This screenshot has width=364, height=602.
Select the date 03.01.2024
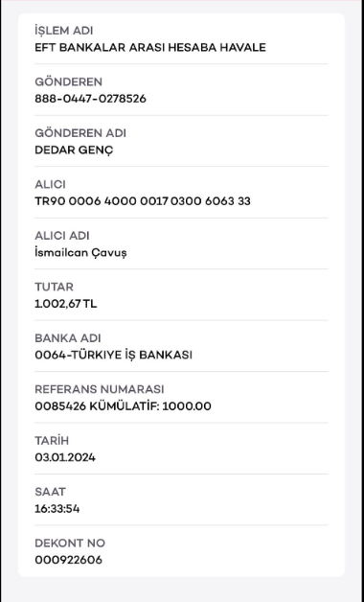(x=65, y=457)
